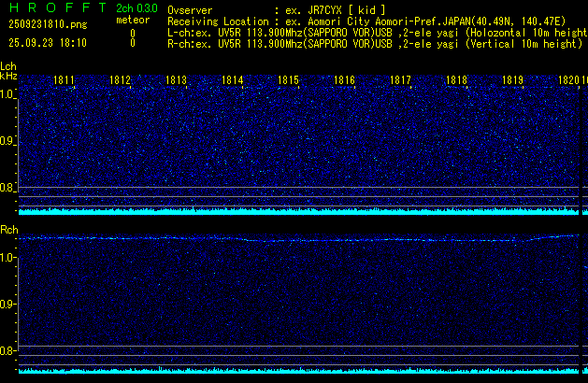The height and width of the screenshot is (383, 588).
Task: Click the Lch channel label
Action: coord(8,66)
